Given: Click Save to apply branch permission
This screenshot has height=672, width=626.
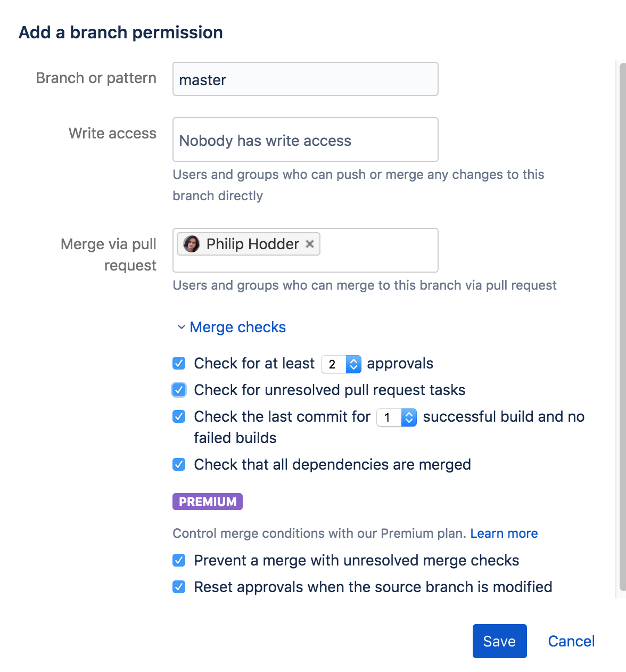Looking at the screenshot, I should point(499,641).
